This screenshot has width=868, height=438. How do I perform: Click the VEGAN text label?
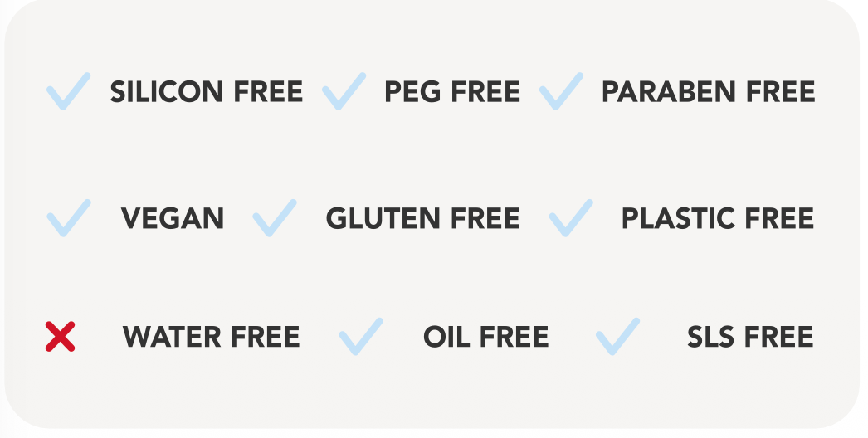pos(173,218)
